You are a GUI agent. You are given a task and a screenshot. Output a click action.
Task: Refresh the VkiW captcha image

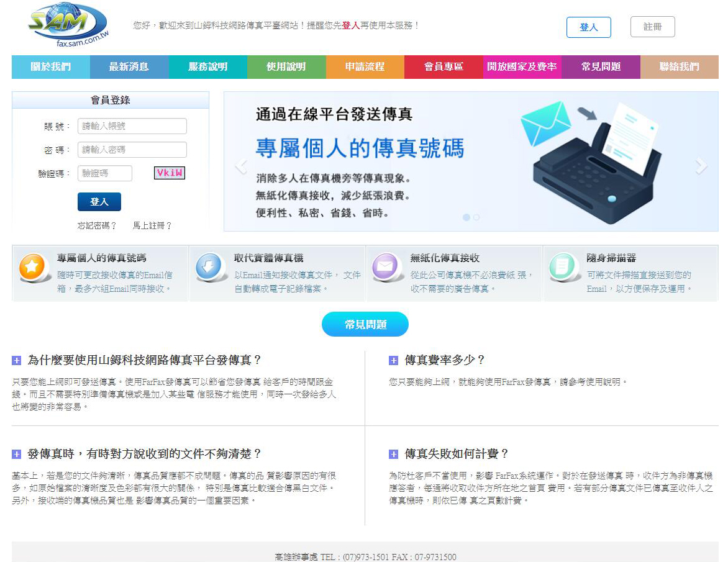[x=170, y=173]
